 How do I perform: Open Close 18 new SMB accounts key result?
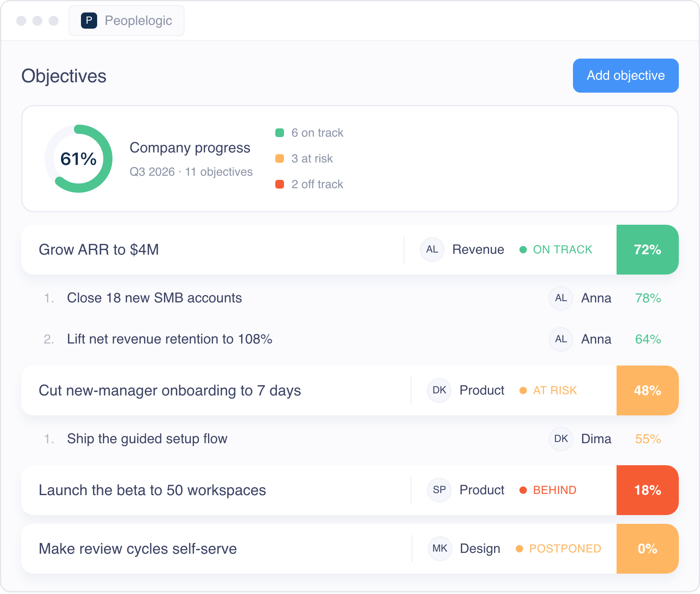154,298
